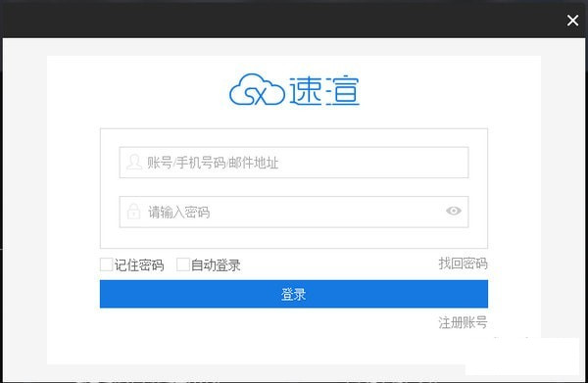
Task: Click the padlock icon in password field
Action: pos(133,212)
